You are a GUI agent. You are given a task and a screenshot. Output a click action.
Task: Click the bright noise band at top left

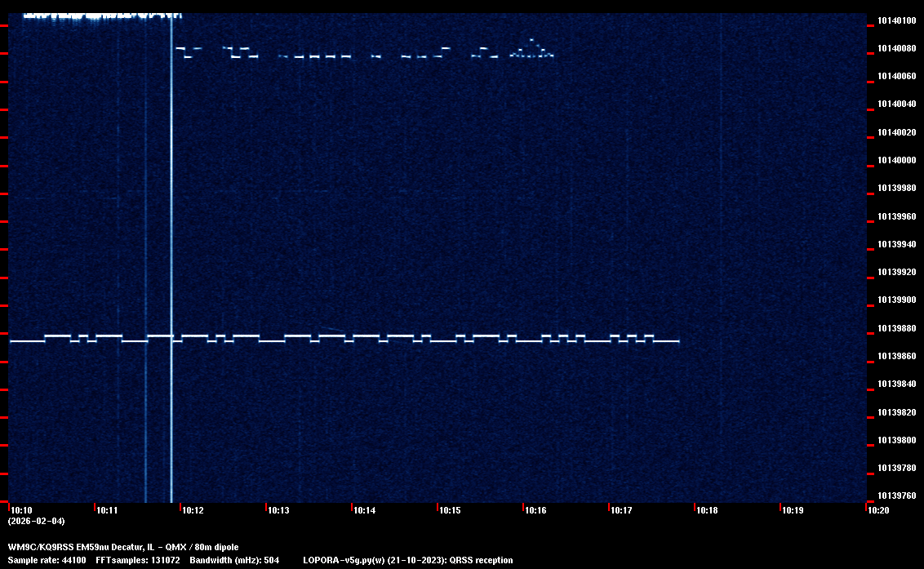point(98,15)
